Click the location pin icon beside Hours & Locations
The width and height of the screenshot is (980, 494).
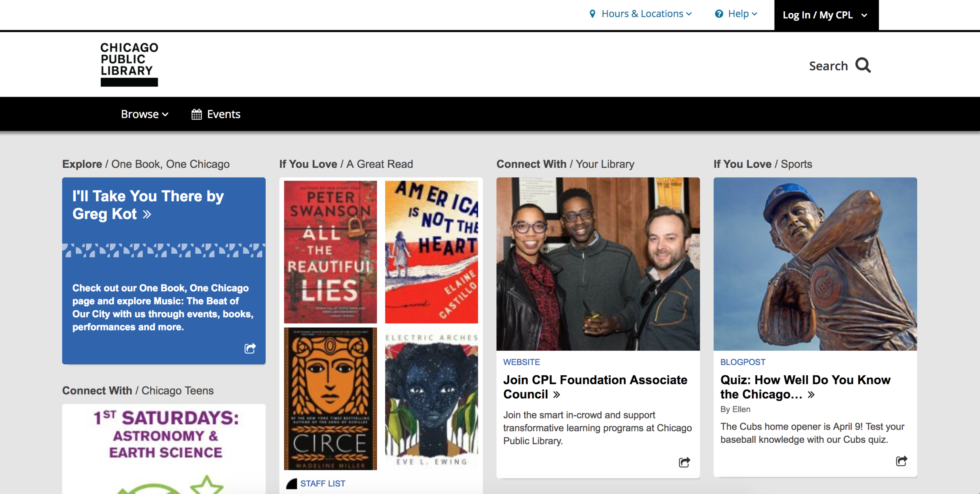coord(592,14)
